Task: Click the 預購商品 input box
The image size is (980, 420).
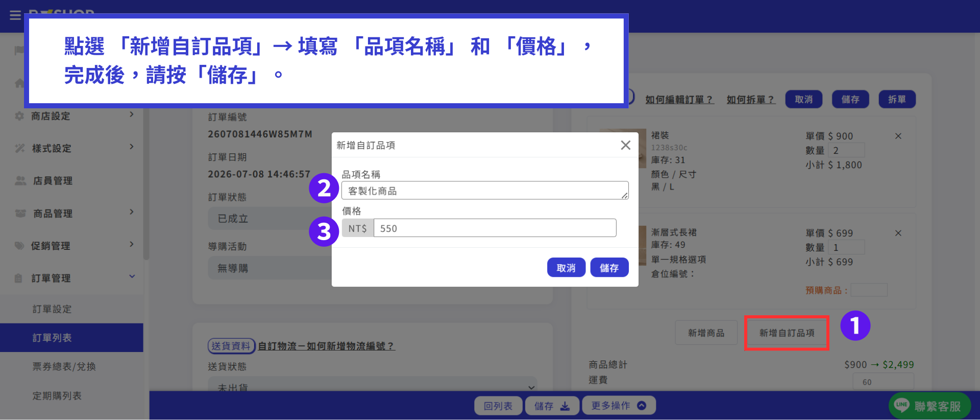Action: click(x=869, y=290)
